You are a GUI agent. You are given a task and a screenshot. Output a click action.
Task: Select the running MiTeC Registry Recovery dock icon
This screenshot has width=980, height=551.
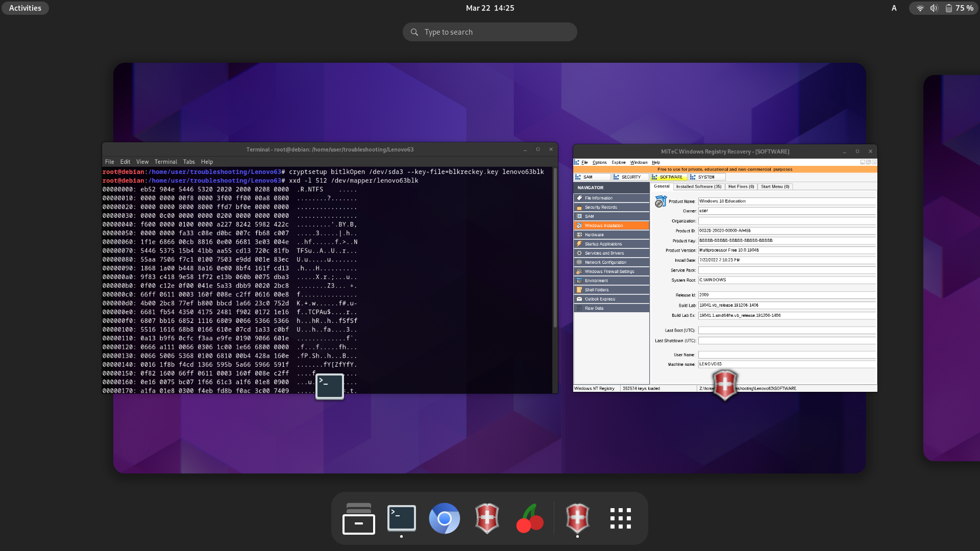(577, 518)
